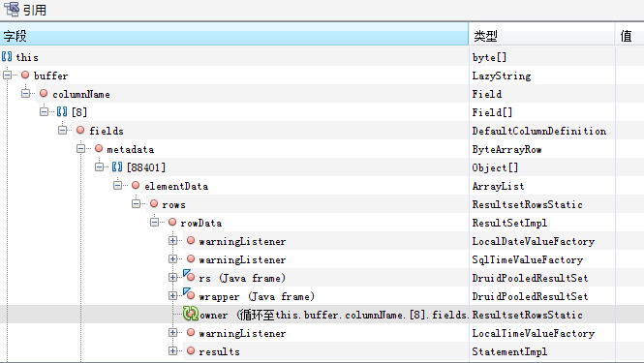
Task: Click the array icon next to [8]
Action: click(62, 111)
